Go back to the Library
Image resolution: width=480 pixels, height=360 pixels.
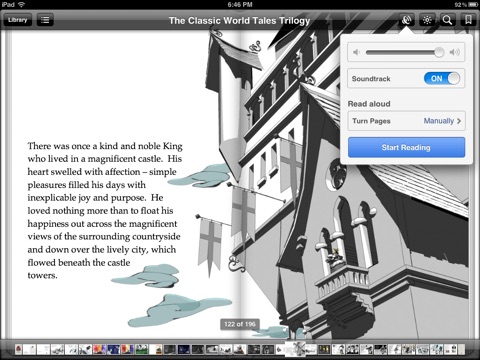[x=18, y=20]
